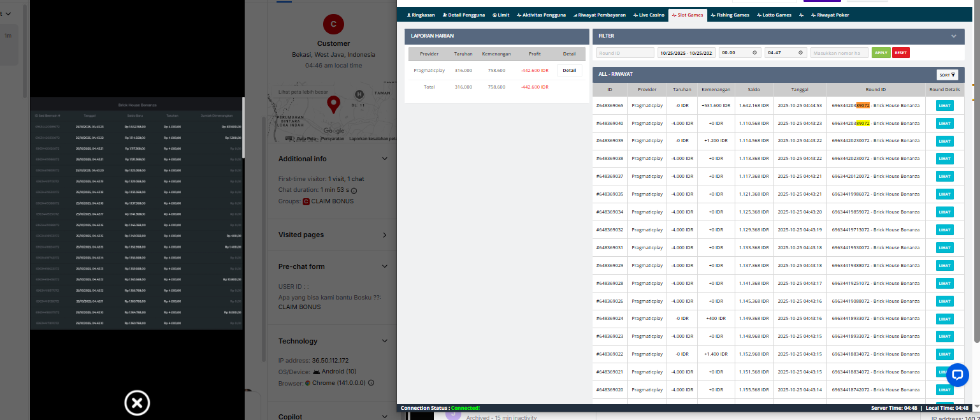Click the image preview vertical scrollbar
Screen dimensions: 980x420
tap(244, 127)
